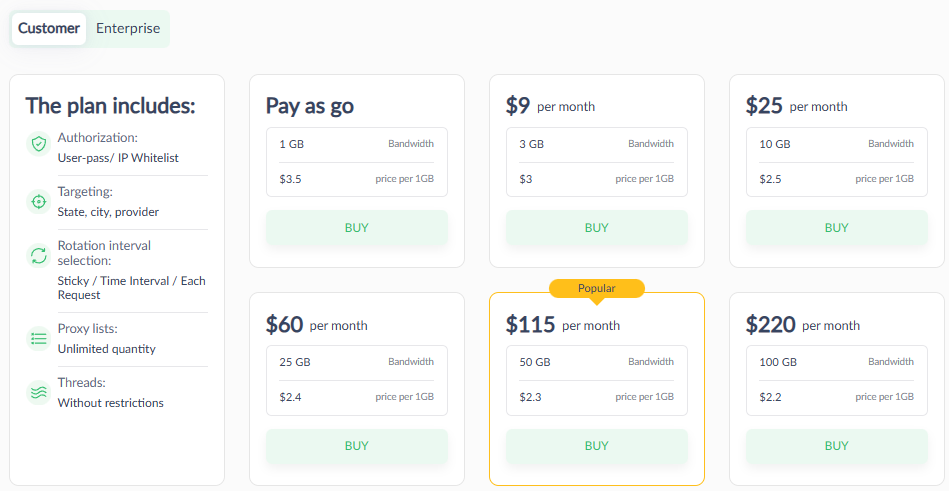Click the Rotation interval arrows icon
The width and height of the screenshot is (949, 491).
38,256
